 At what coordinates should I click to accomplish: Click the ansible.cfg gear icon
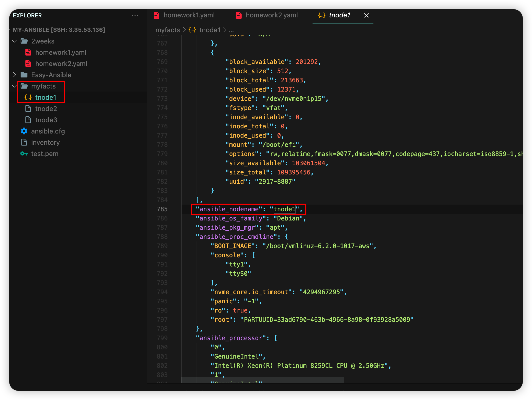[24, 131]
